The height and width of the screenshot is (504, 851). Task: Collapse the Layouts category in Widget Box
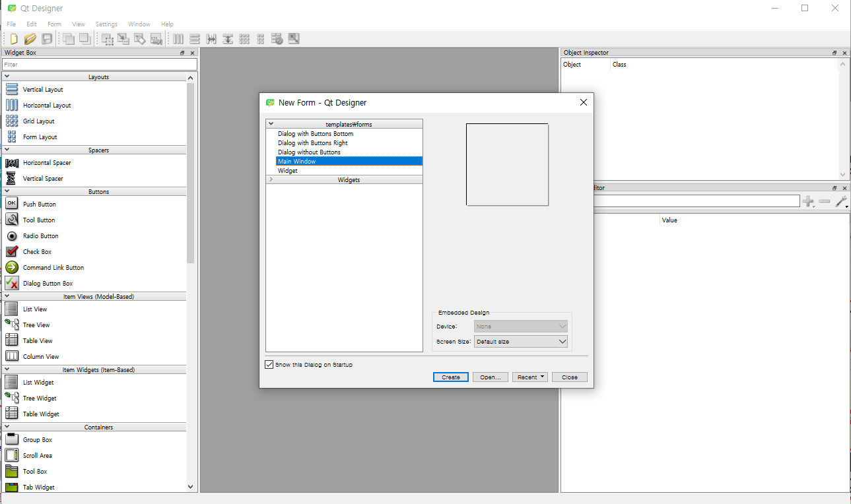[7, 77]
